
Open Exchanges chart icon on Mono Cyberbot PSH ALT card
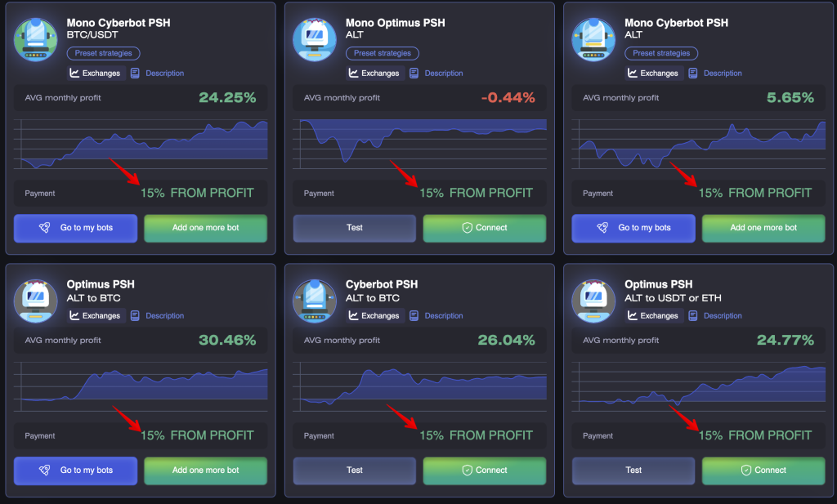pos(633,73)
